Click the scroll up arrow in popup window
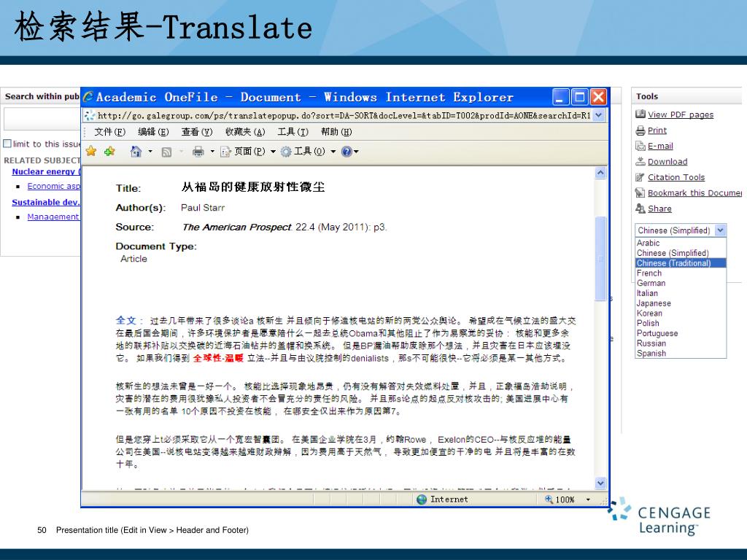The image size is (747, 560). [600, 173]
